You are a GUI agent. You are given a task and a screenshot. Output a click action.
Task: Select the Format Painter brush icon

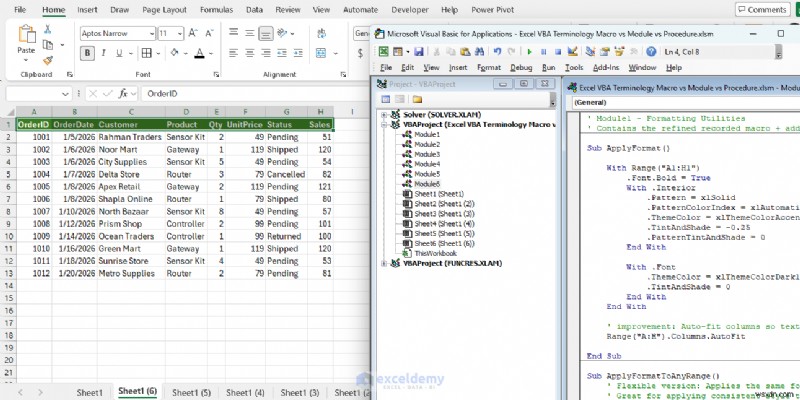[x=48, y=60]
